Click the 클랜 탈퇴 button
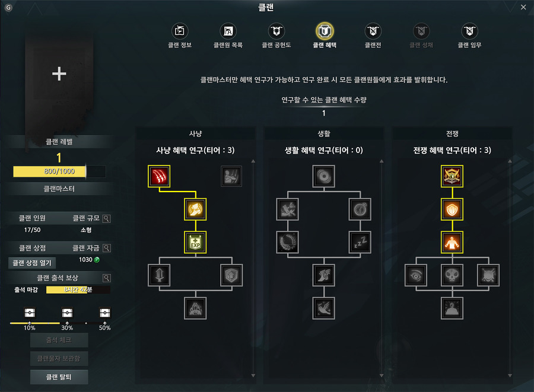 (x=59, y=377)
